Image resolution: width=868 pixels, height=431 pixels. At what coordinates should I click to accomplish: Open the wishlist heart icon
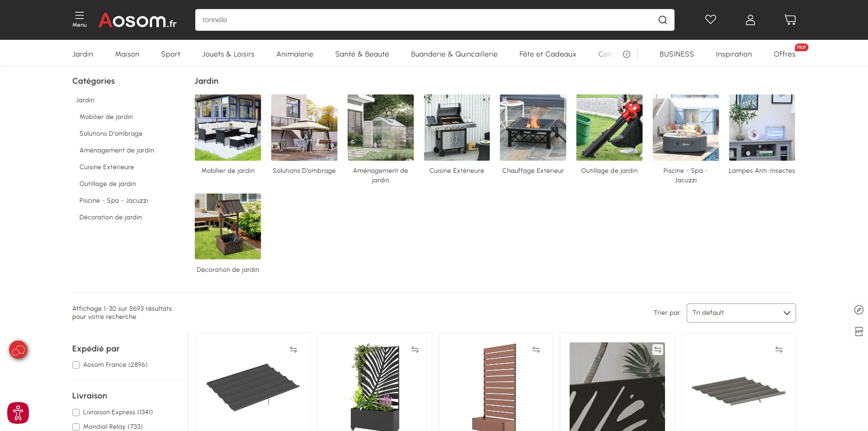(710, 19)
